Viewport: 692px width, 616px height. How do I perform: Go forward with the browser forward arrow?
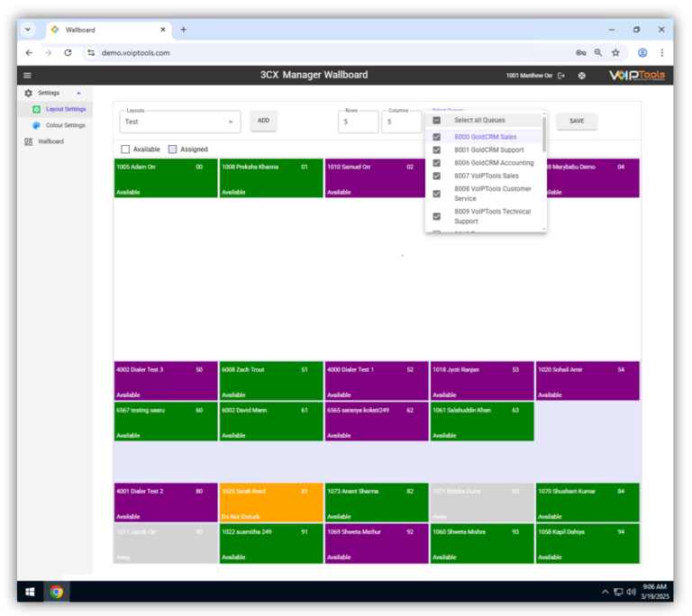coord(48,52)
